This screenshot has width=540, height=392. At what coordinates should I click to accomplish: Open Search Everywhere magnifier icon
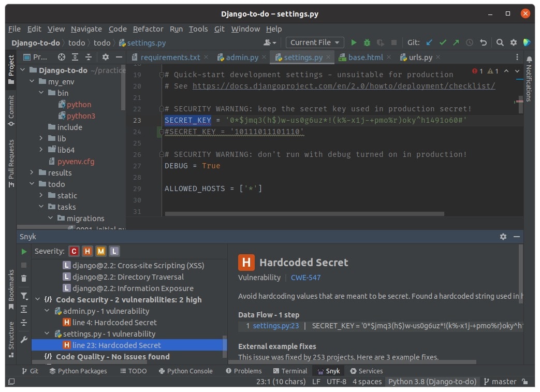(x=500, y=42)
